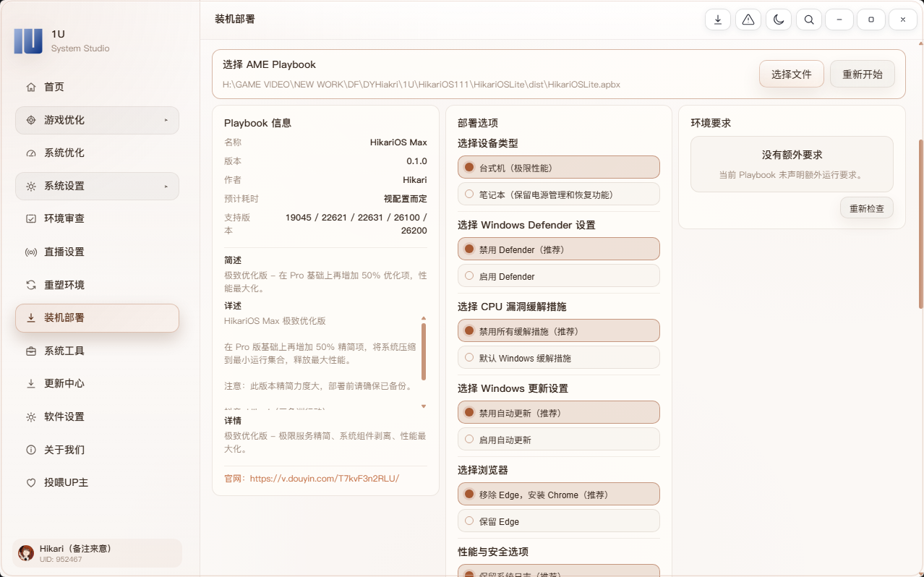This screenshot has width=924, height=577.
Task: Click the download icon in title bar
Action: (718, 20)
